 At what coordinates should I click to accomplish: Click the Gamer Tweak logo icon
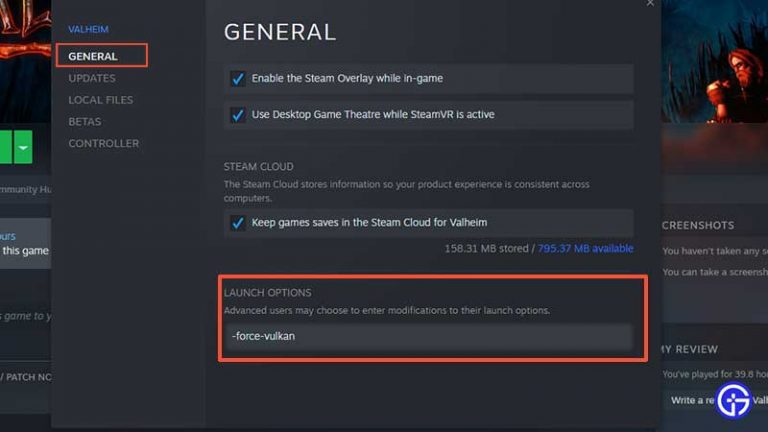click(x=734, y=399)
